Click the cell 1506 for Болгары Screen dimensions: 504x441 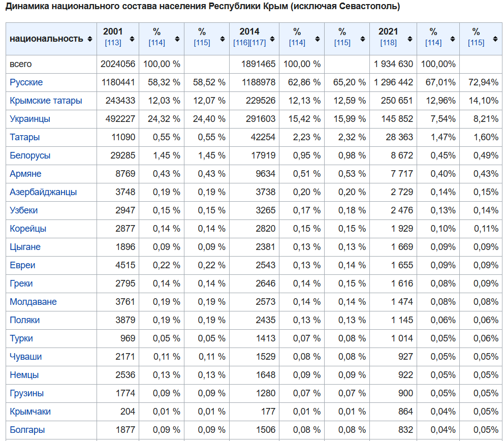(254, 431)
